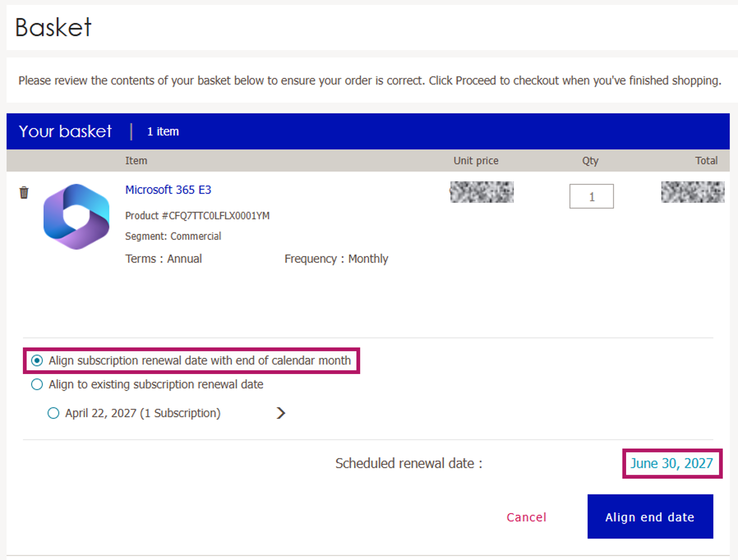
Task: Click the Unit price column header
Action: pos(476,161)
